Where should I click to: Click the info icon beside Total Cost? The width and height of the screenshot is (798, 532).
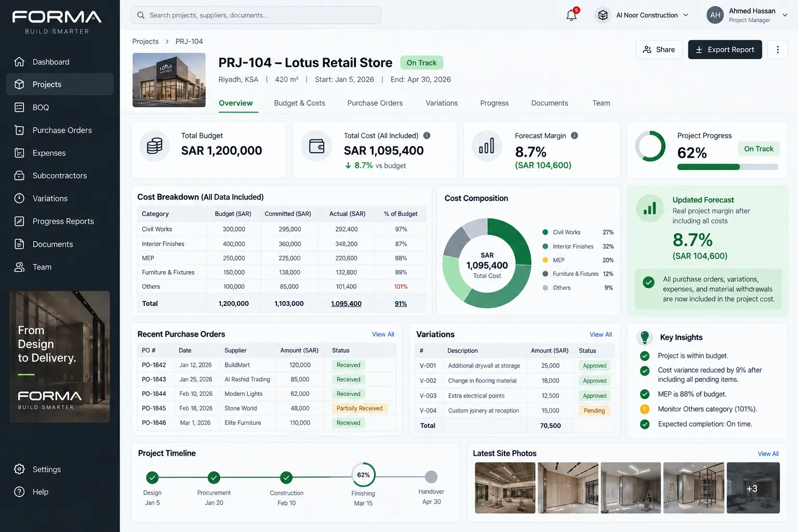(x=427, y=136)
